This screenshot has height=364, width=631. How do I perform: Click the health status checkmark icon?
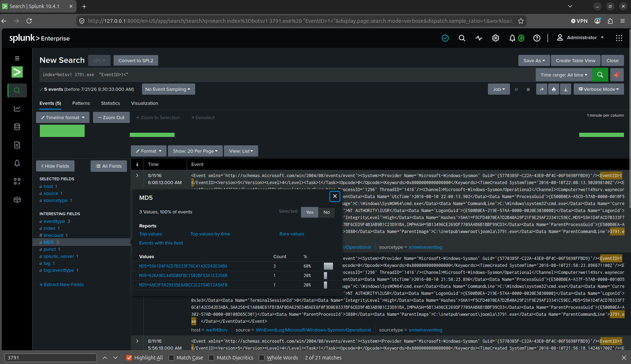[445, 38]
